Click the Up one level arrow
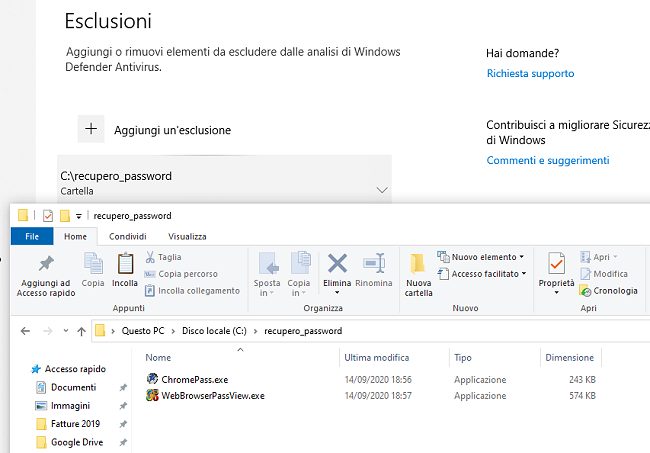The width and height of the screenshot is (650, 453). coord(81,331)
